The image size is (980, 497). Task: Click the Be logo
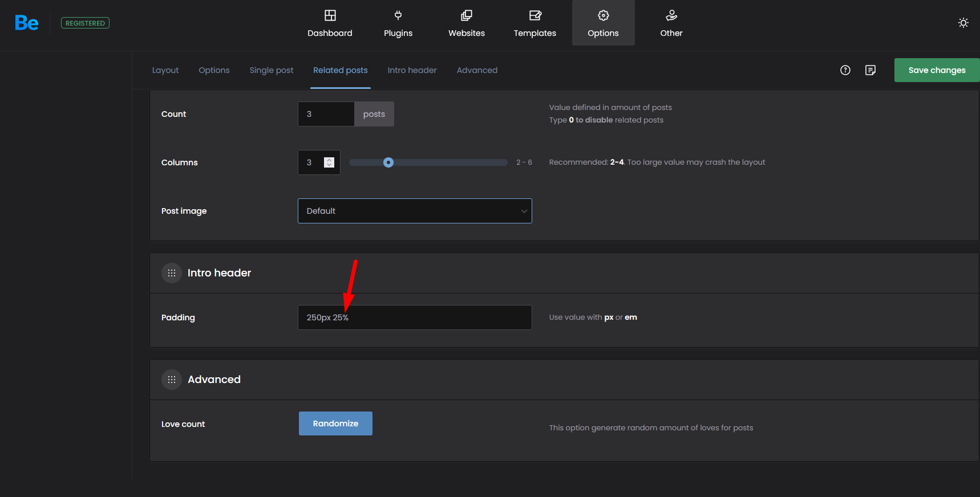(x=27, y=23)
